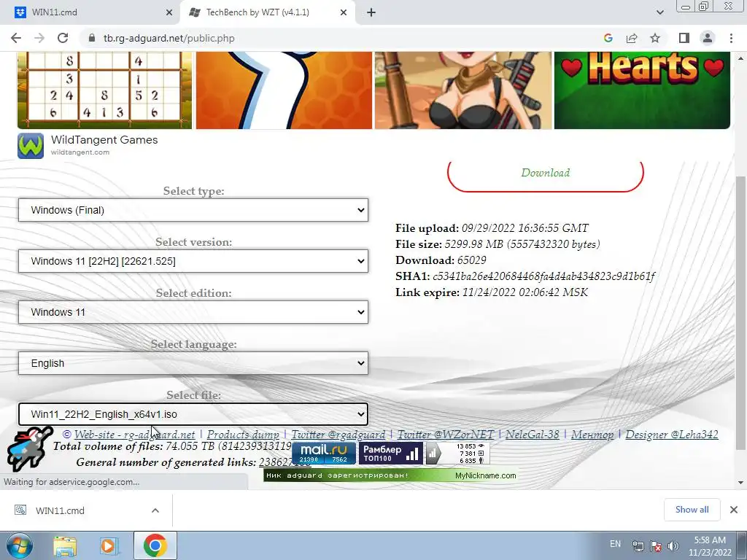This screenshot has height=560, width=747.
Task: Switch to the WIN11.cmd tab
Action: click(89, 12)
